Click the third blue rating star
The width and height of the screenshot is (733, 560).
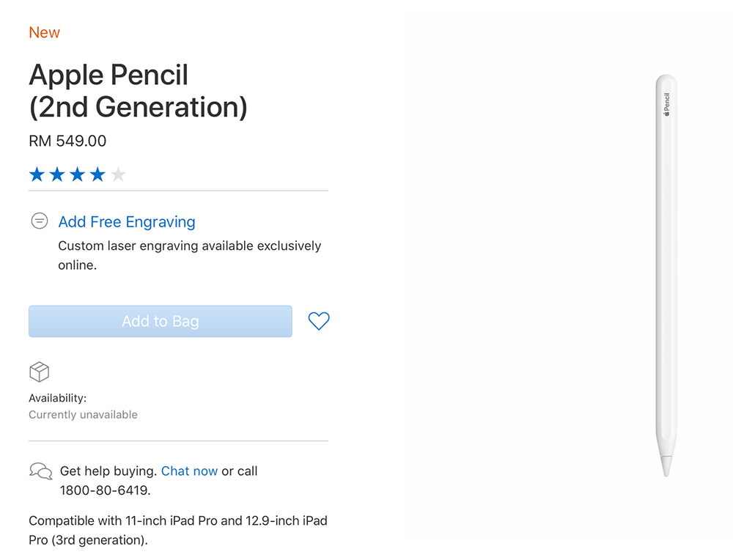(x=77, y=174)
